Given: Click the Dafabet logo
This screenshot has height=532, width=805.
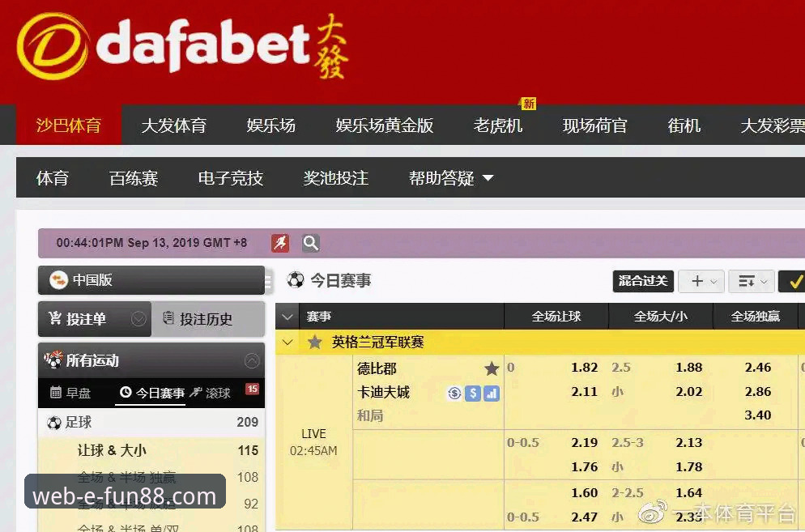Looking at the screenshot, I should (182, 46).
